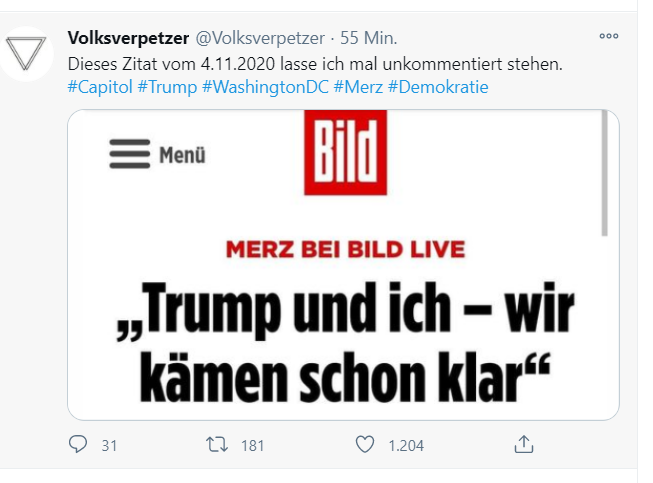Click the hamburger Menü icon in image
Viewport: 653px width, 483px height.
130,154
